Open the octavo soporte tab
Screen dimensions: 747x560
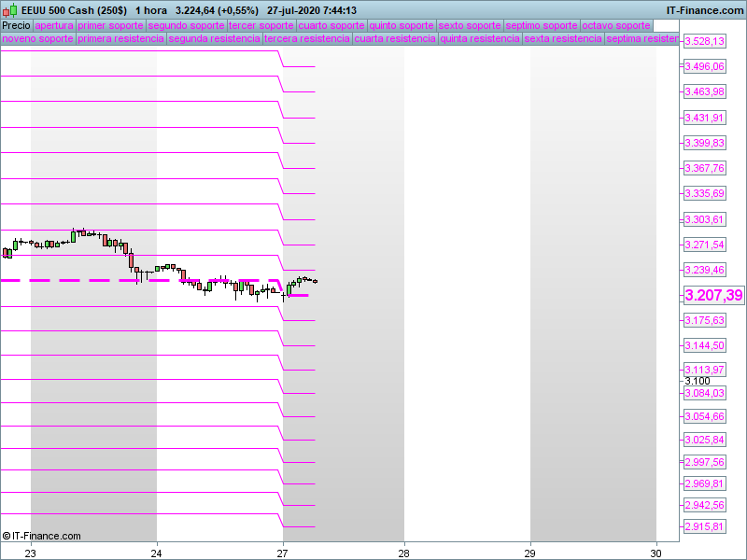coord(616,26)
